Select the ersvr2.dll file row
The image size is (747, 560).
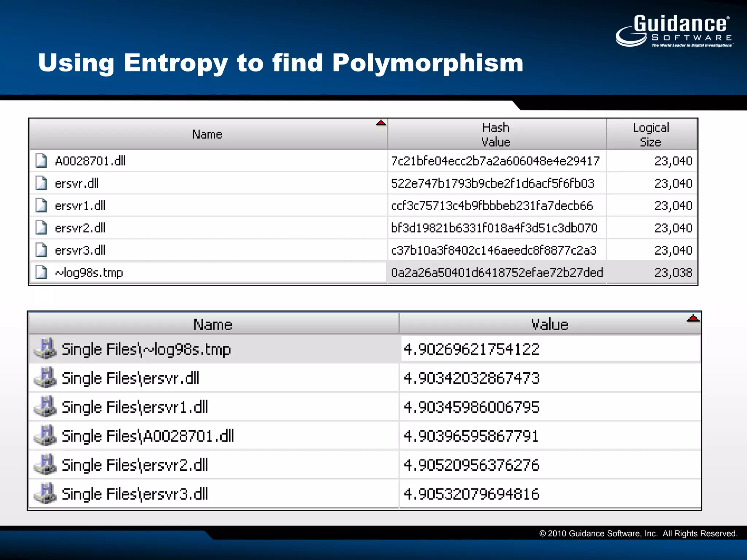[x=80, y=228]
